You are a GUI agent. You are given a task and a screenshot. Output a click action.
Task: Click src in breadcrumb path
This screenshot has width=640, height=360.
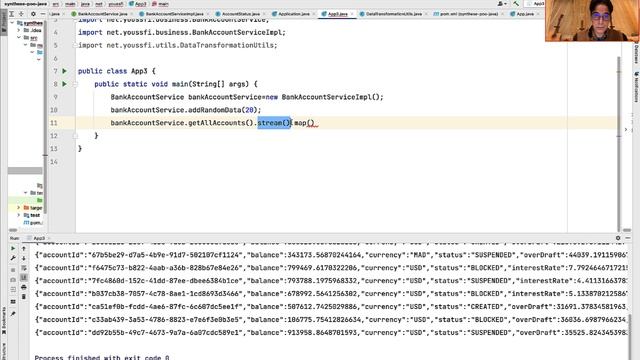tap(56, 4)
